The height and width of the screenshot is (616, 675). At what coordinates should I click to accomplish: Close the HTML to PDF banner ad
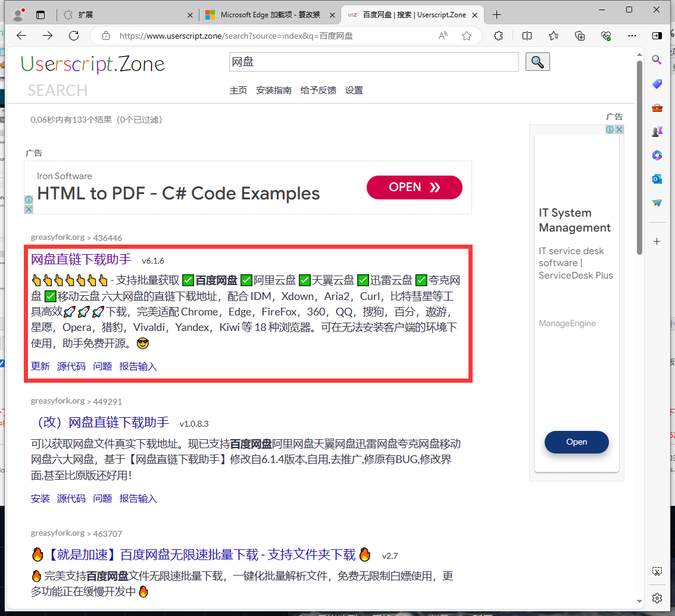(29, 209)
